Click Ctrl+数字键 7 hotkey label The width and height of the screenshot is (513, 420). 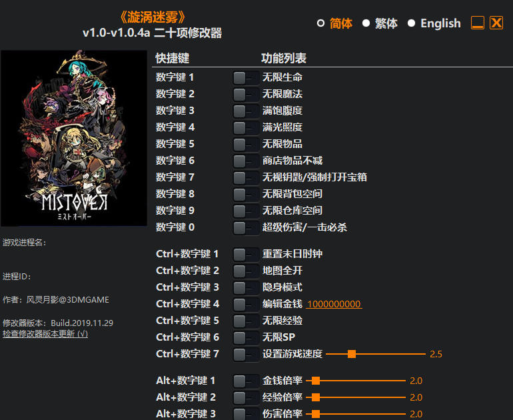pyautogui.click(x=187, y=354)
